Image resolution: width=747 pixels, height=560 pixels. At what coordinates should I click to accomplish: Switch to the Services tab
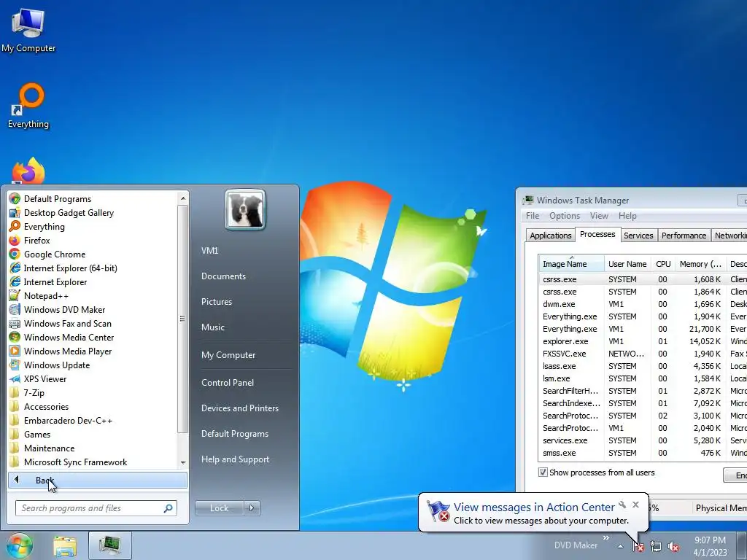638,236
